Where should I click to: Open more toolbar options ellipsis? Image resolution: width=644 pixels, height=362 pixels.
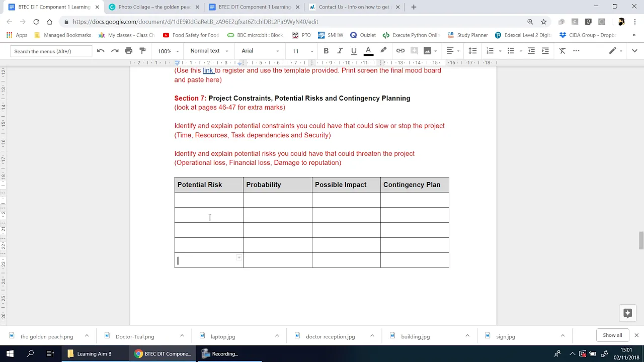tap(577, 51)
